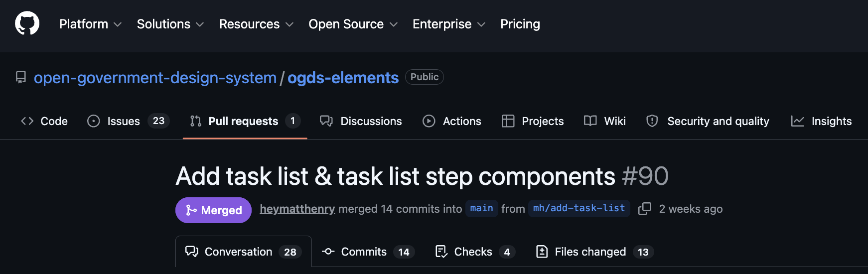
Task: Click the pull request branch icon
Action: point(196,121)
